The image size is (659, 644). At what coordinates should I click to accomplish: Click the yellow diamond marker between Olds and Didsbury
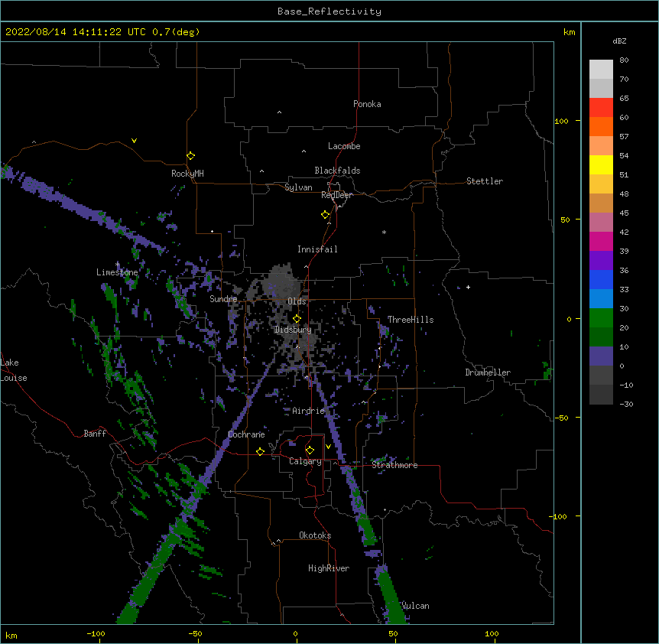point(297,318)
